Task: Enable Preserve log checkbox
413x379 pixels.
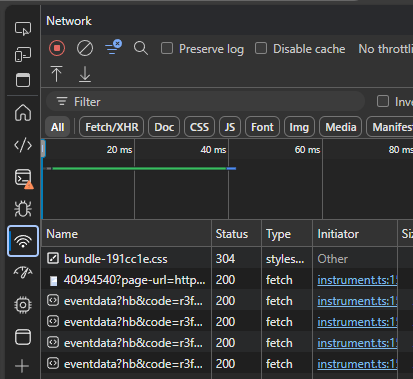Action: 167,48
